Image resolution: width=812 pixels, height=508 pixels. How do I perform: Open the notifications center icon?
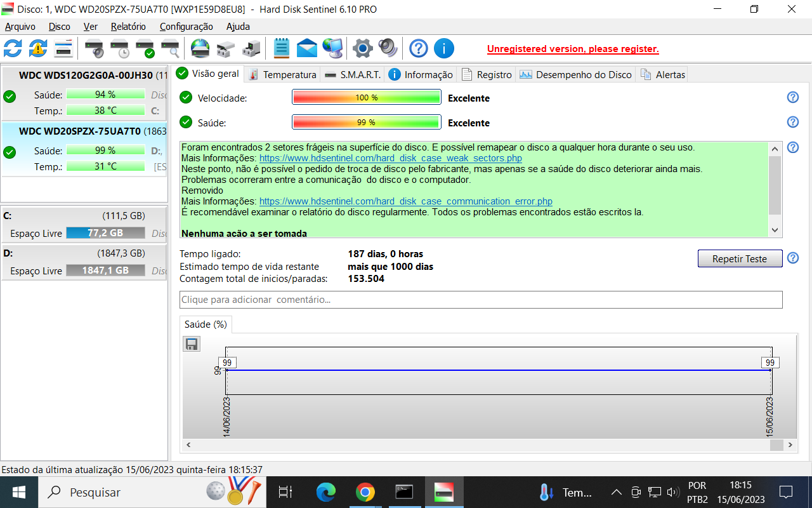[786, 492]
